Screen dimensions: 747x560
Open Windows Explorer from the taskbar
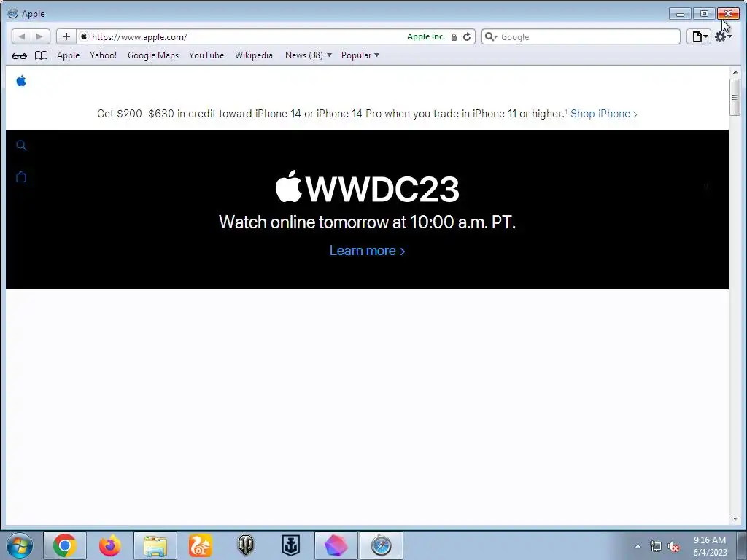155,545
